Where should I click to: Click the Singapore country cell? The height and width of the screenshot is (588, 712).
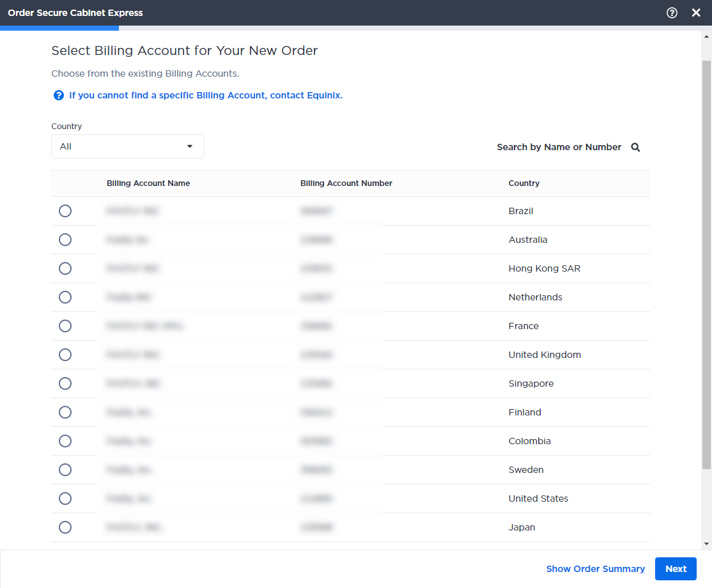(531, 383)
